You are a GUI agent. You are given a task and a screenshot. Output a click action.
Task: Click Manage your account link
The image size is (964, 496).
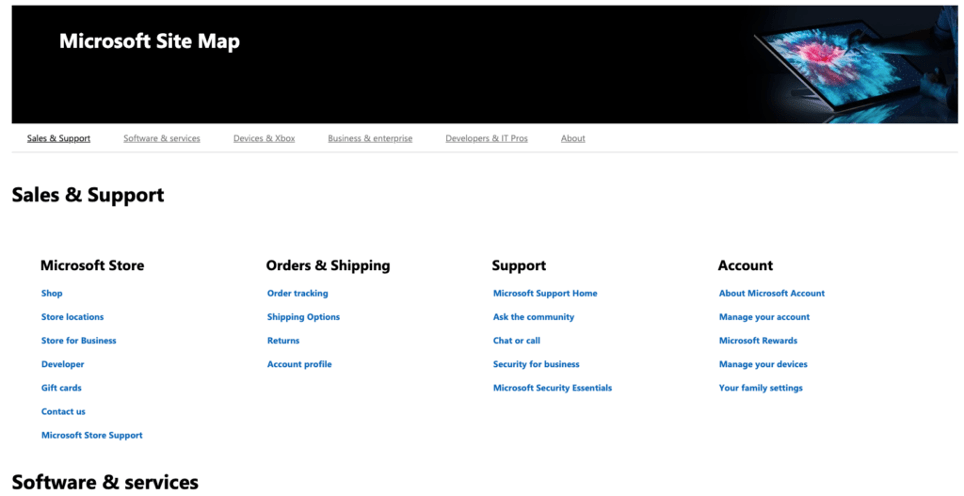pos(764,317)
